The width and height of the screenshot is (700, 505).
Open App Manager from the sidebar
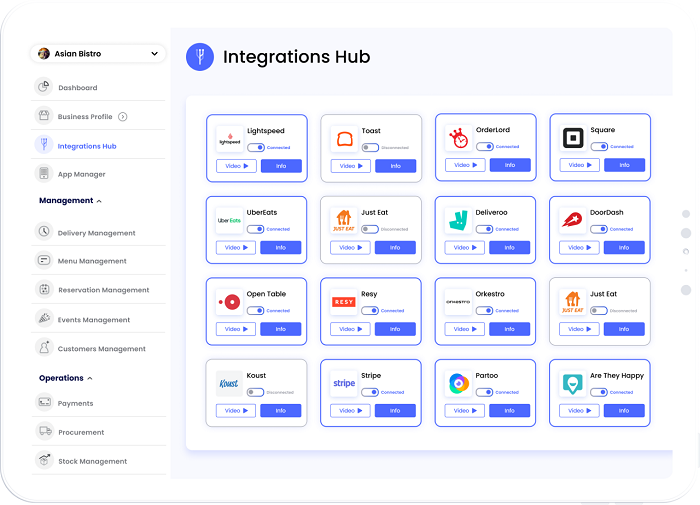[81, 174]
